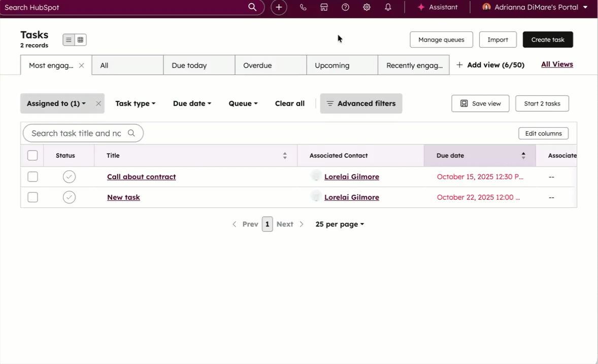
Task: Open Advanced filters
Action: 361,103
